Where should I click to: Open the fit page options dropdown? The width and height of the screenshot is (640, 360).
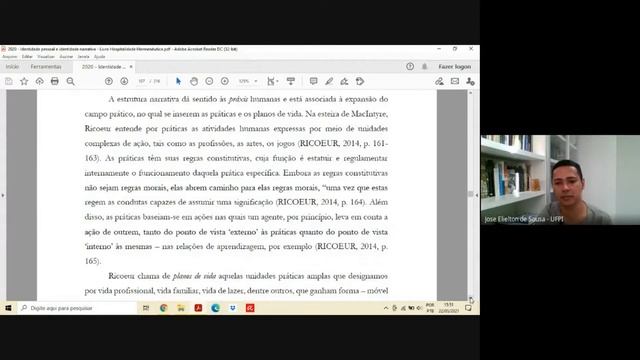pyautogui.click(x=272, y=81)
